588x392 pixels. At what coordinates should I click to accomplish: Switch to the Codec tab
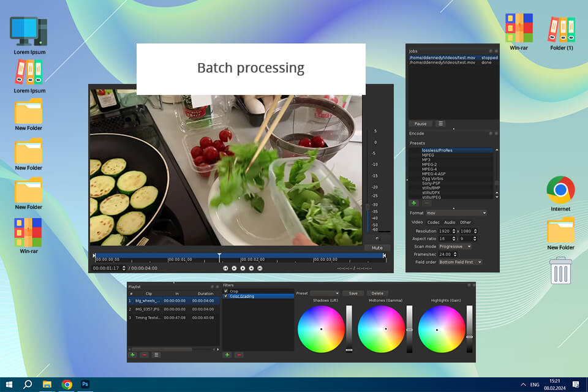pos(433,222)
